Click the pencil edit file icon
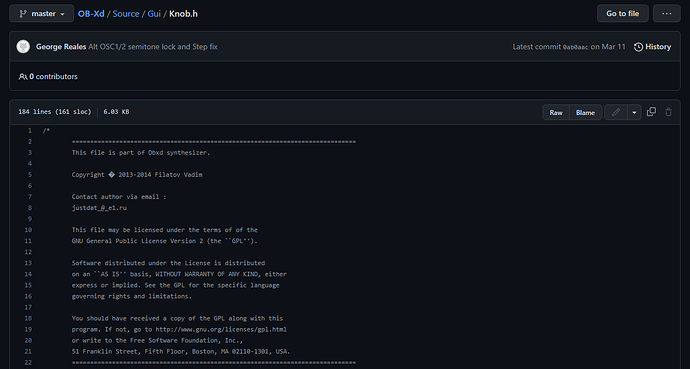The image size is (690, 369). pyautogui.click(x=616, y=113)
